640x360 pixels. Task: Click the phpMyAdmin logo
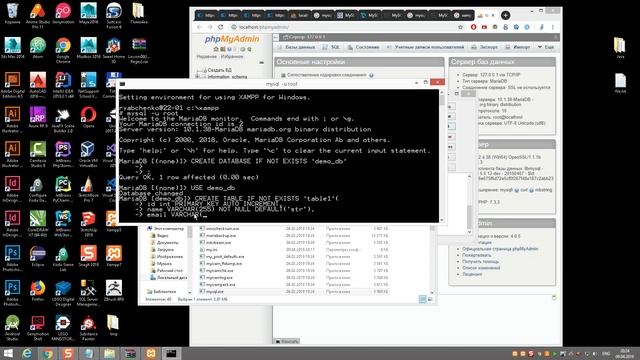[x=232, y=39]
